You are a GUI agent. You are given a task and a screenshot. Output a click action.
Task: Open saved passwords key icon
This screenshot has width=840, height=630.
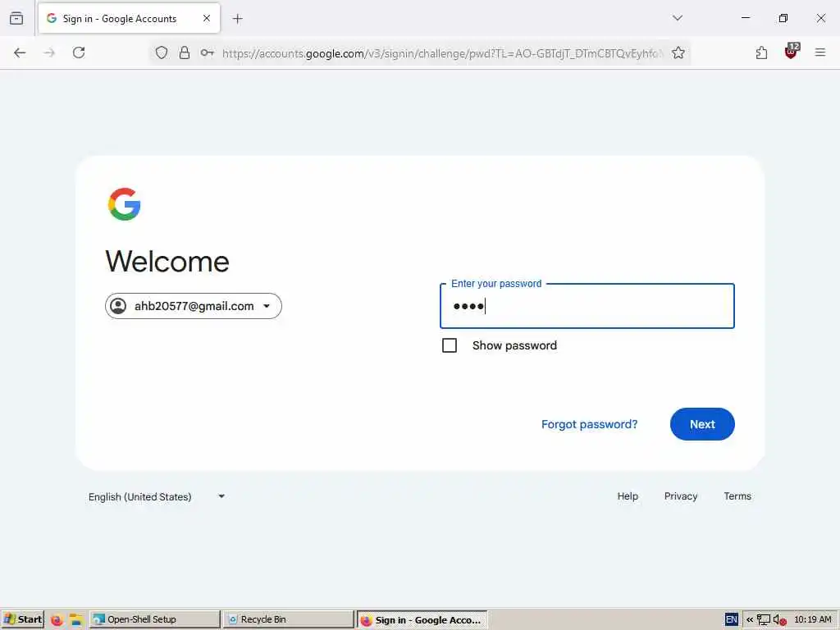point(208,52)
